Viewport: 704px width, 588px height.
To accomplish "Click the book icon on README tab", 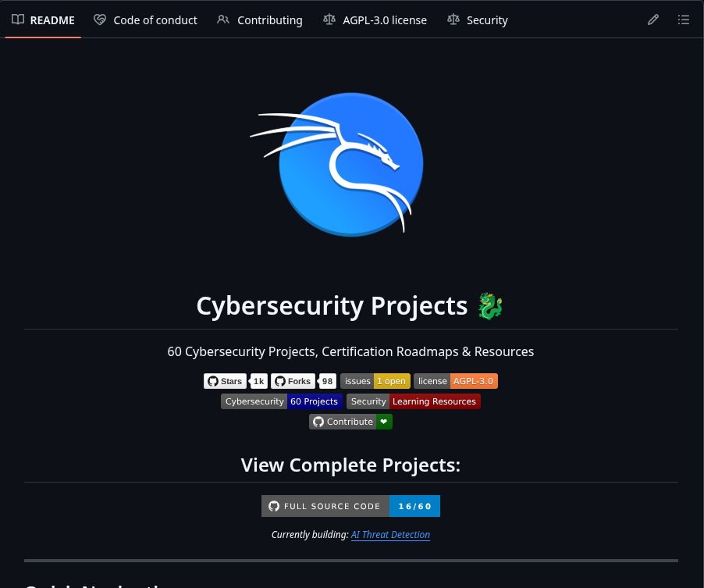I will point(19,20).
